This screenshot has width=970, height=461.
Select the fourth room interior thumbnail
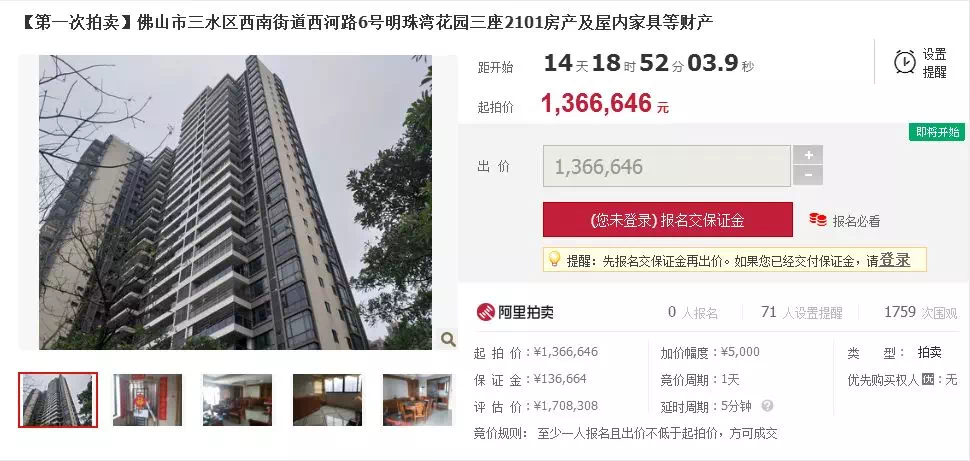coord(327,400)
